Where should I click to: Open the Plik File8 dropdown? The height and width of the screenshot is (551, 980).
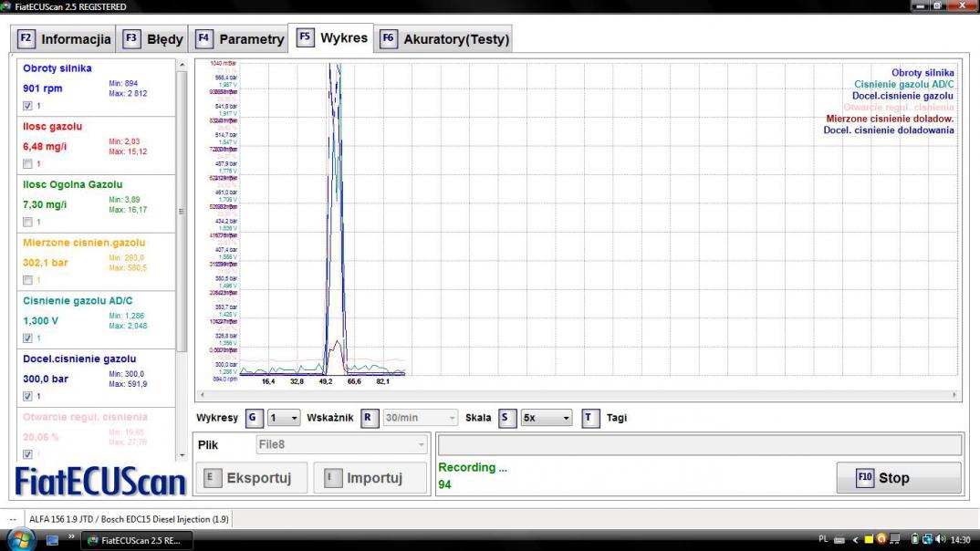[x=342, y=445]
